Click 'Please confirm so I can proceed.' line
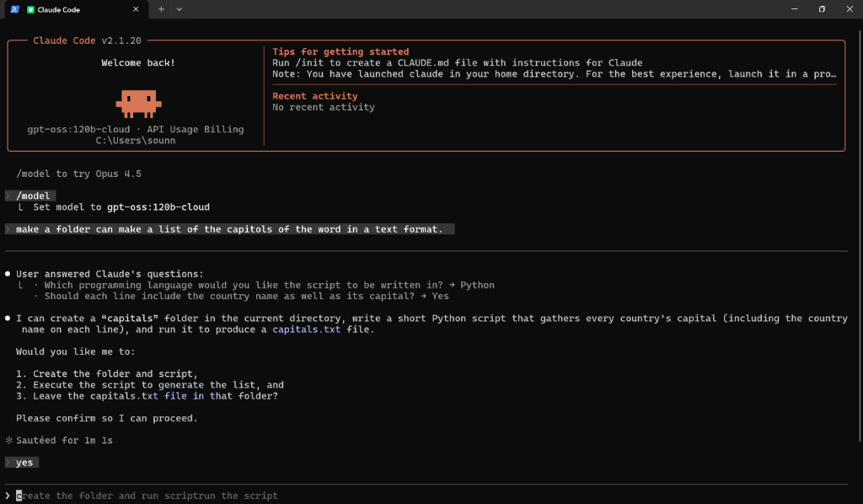863x504 pixels. pos(107,418)
